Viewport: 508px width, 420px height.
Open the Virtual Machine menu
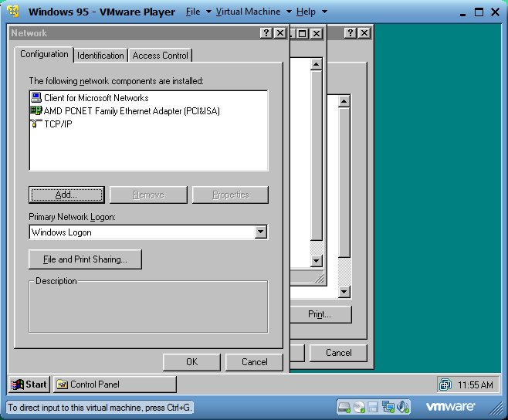point(248,12)
